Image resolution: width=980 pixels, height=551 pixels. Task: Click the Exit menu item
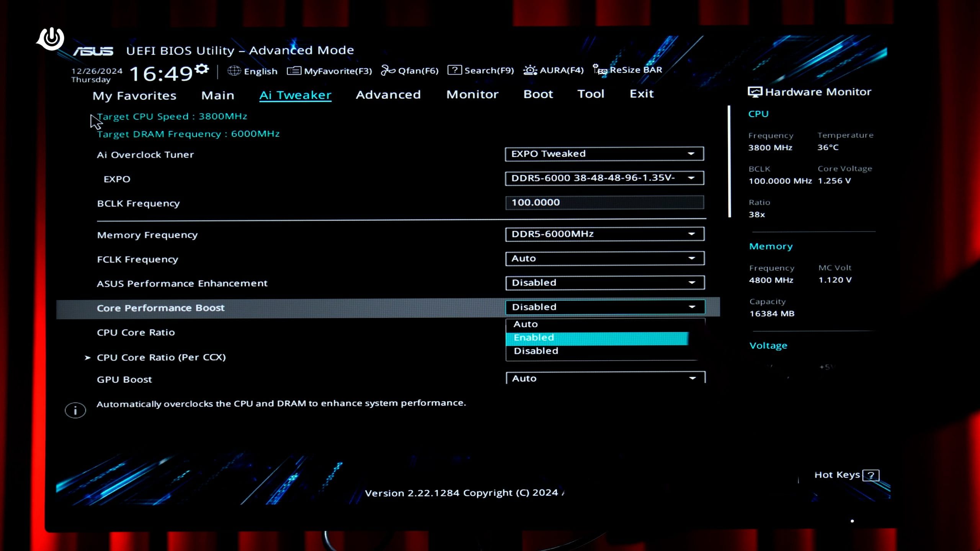tap(642, 94)
